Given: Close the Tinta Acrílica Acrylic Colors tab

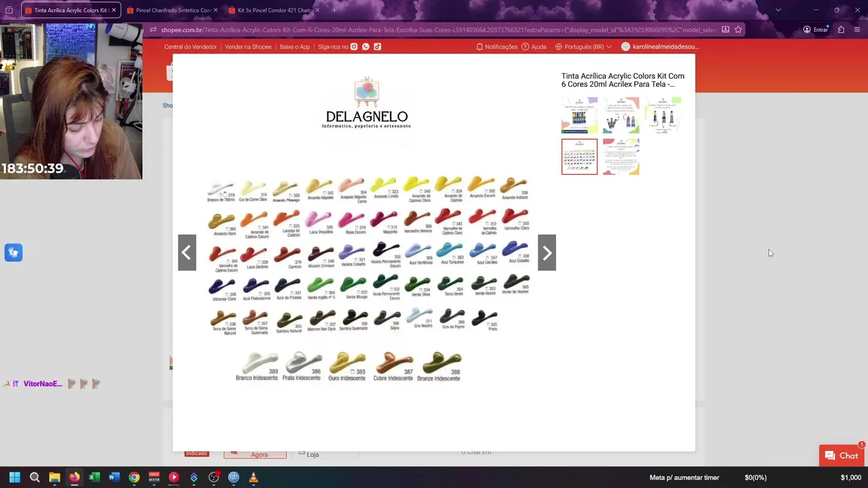Looking at the screenshot, I should pyautogui.click(x=113, y=10).
